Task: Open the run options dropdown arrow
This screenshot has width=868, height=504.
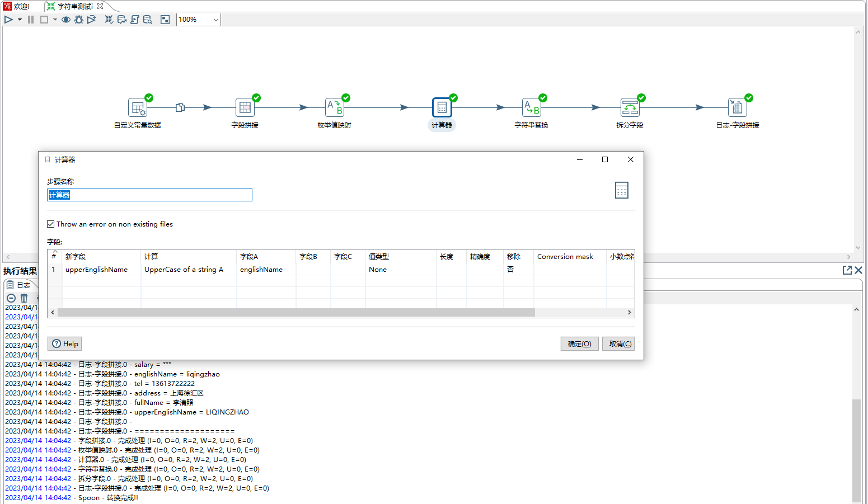Action: (x=20, y=20)
